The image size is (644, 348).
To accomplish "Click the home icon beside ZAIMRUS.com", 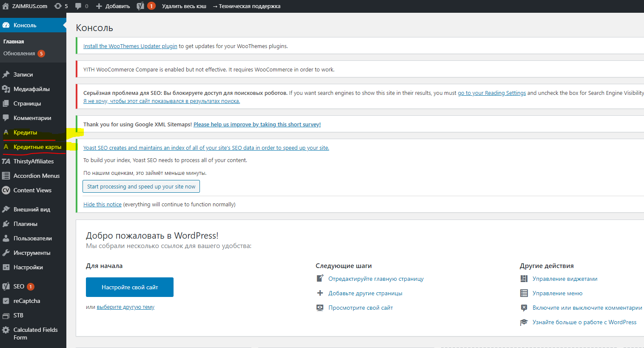I will pos(6,6).
